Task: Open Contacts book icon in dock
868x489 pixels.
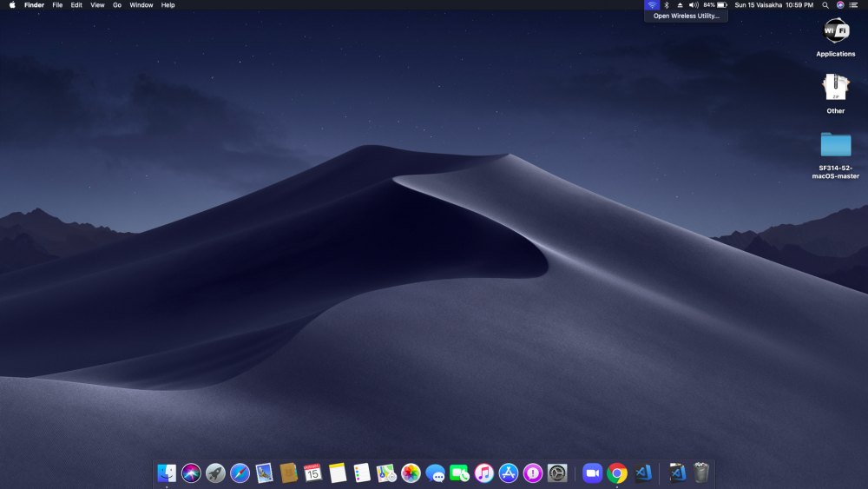Action: [288, 473]
